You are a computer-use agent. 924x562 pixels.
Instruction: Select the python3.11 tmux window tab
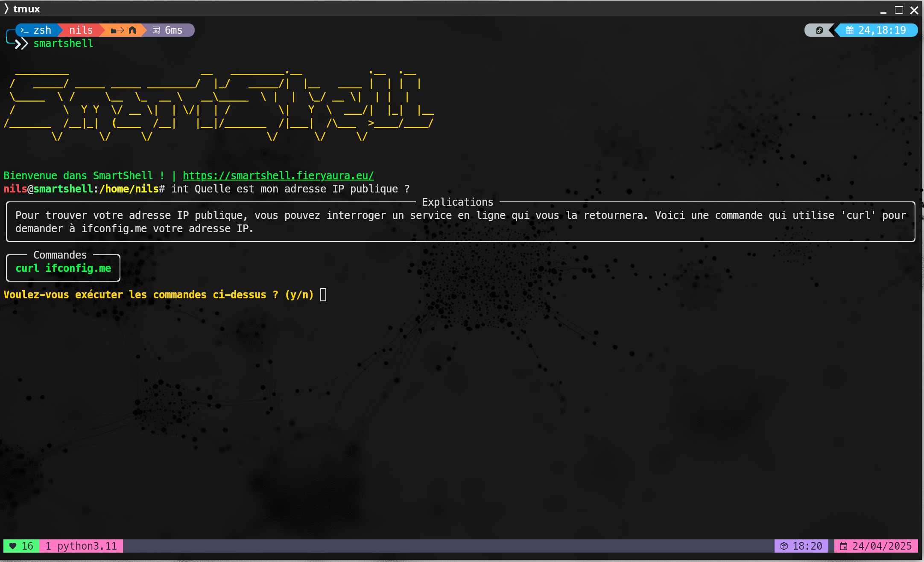tap(81, 546)
